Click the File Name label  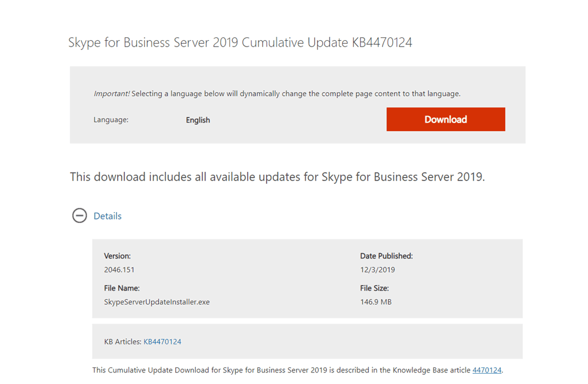tap(122, 288)
